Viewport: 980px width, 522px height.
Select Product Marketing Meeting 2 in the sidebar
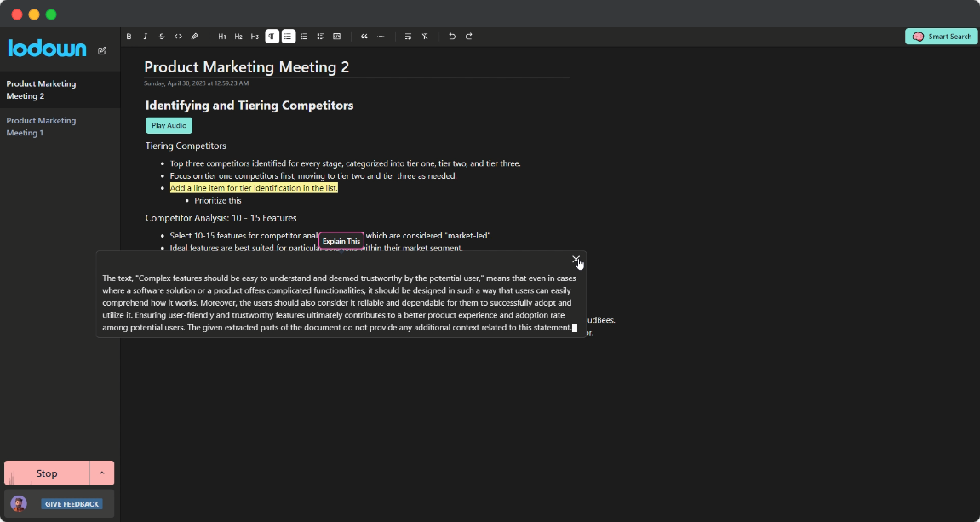tap(41, 89)
